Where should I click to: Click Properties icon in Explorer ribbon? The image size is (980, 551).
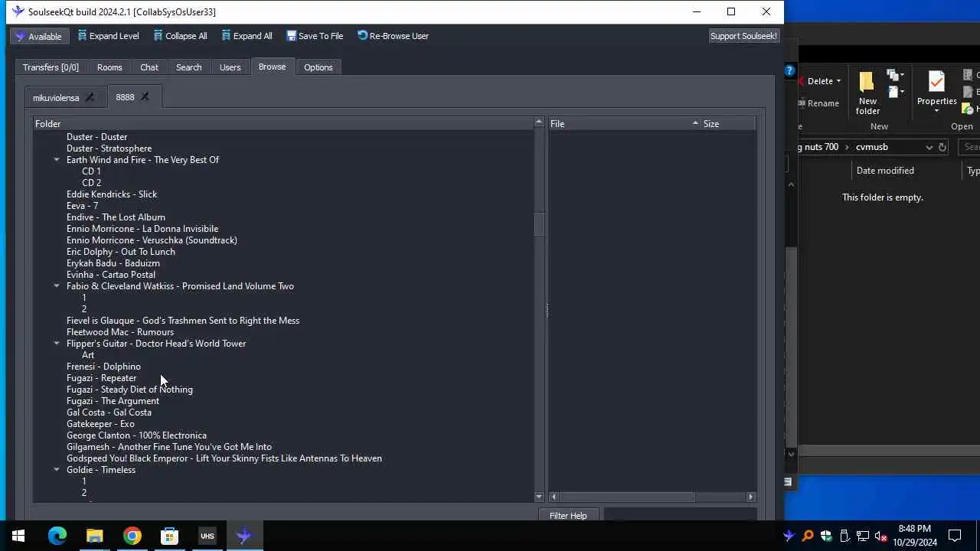click(x=936, y=81)
